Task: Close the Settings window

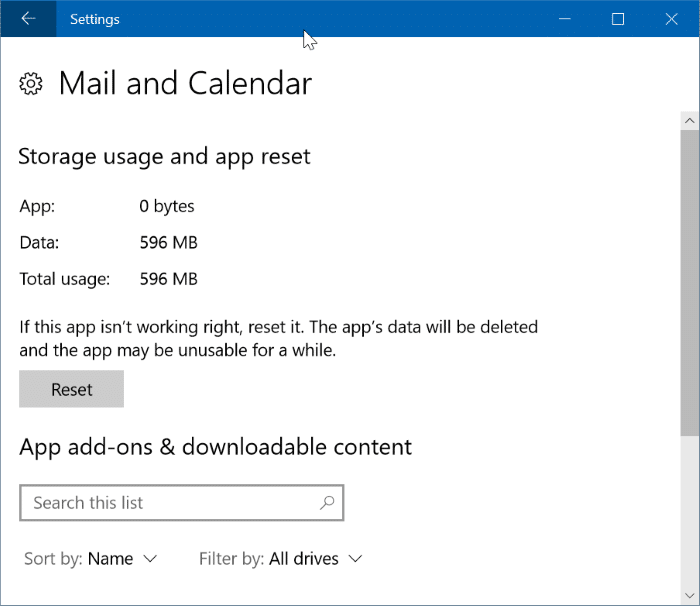Action: point(671,19)
